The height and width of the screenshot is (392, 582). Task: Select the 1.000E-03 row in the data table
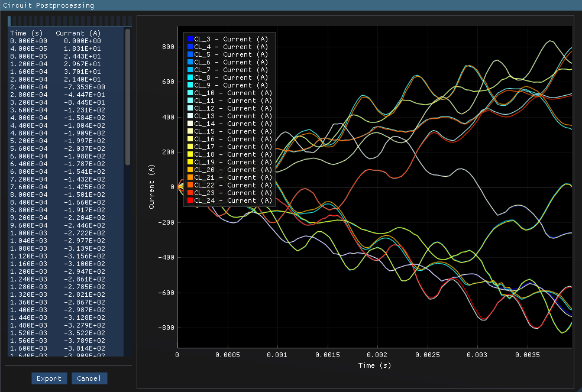pos(59,233)
